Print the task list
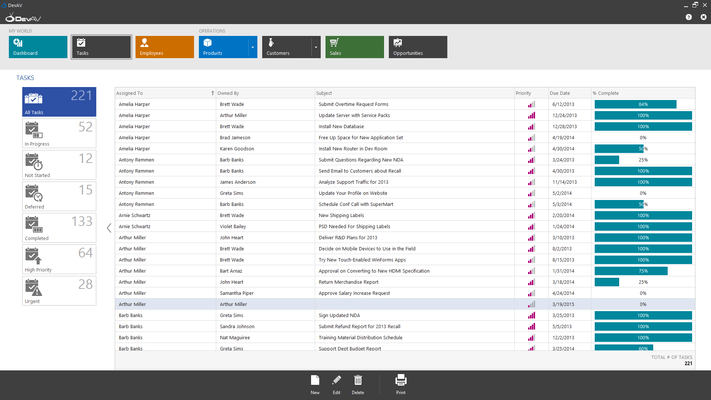The image size is (711, 400). point(401,385)
